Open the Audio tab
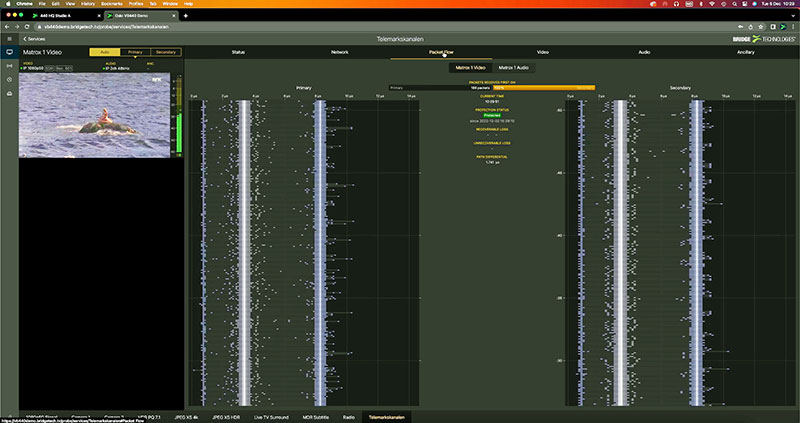 coord(644,52)
